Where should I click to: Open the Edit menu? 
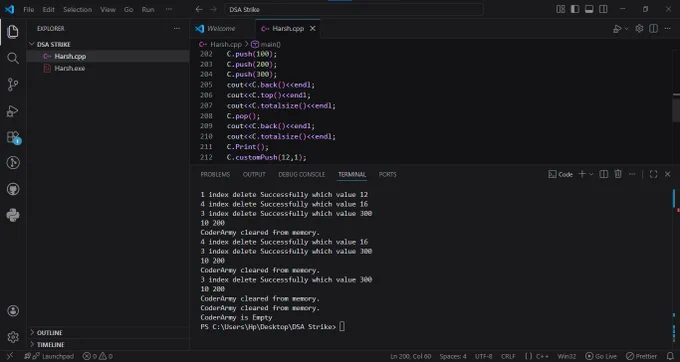(49, 10)
